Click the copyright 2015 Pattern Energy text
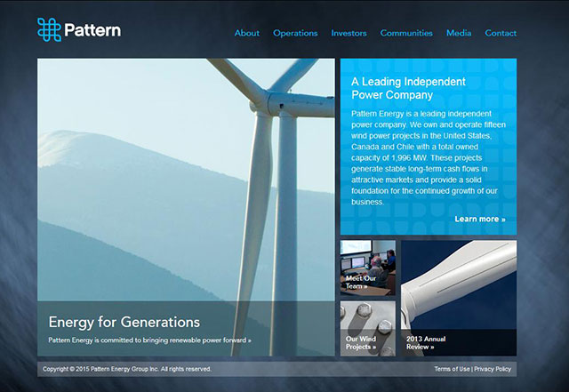The height and width of the screenshot is (392, 569). (127, 369)
